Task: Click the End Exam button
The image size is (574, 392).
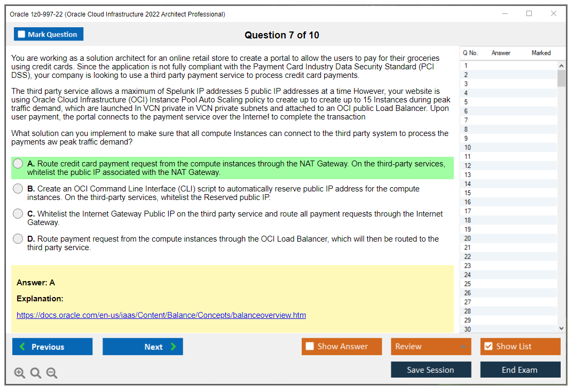Action: point(520,370)
